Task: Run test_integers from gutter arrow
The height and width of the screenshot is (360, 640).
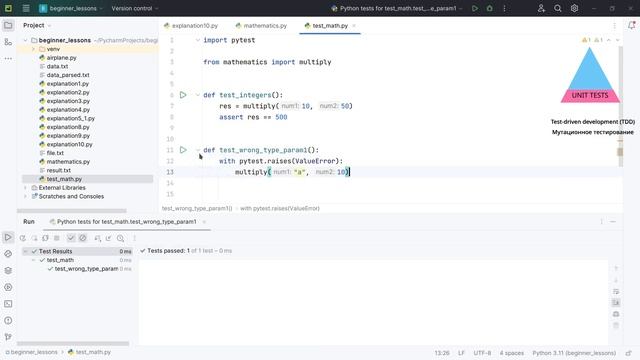Action: click(x=183, y=95)
